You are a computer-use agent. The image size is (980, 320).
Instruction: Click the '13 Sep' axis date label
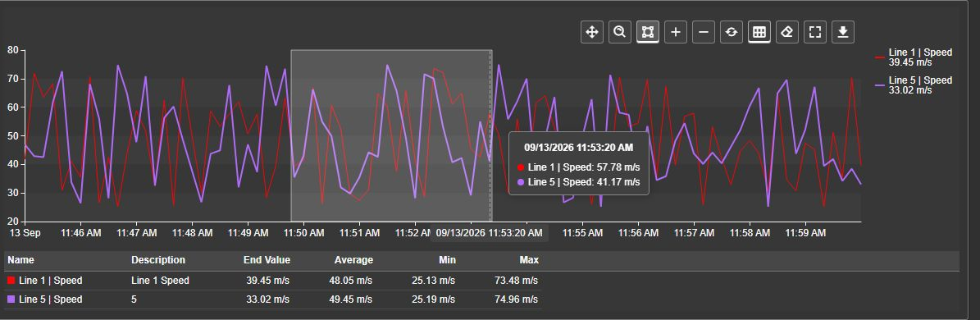(x=25, y=233)
